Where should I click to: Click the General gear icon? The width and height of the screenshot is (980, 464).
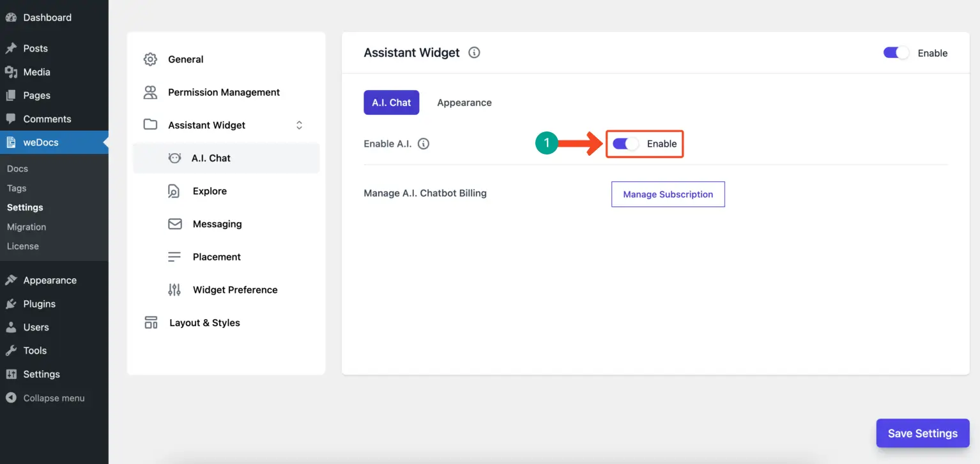(x=150, y=59)
